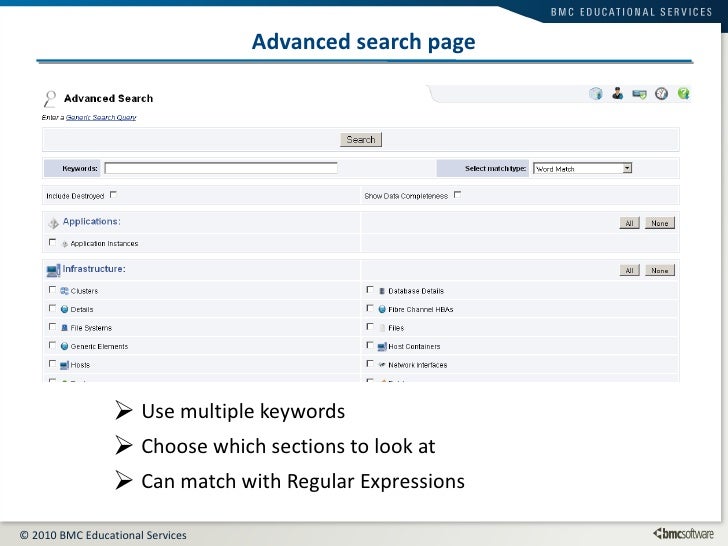Click the Advanced Search magnifier icon
This screenshot has width=728, height=546.
50,99
